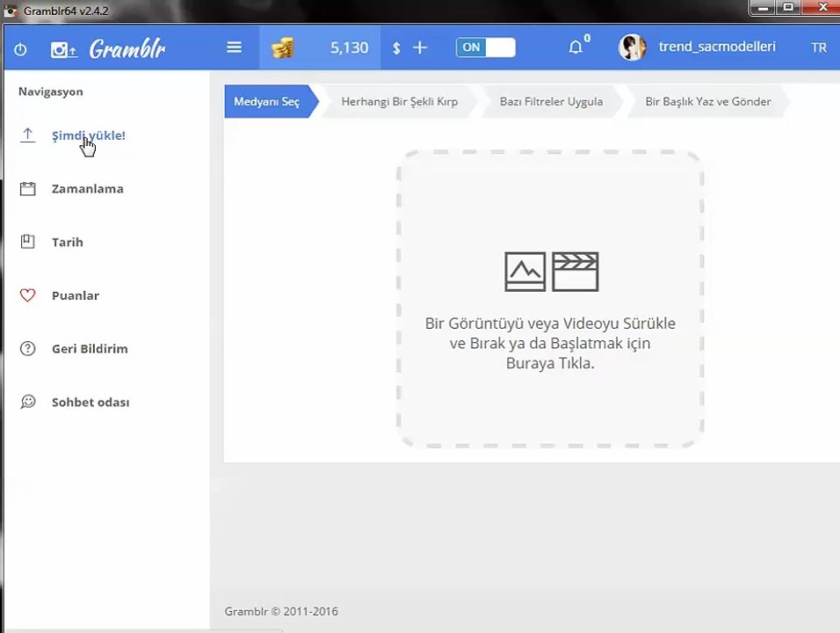840x633 pixels.
Task: Click the gold coins icon
Action: 283,47
